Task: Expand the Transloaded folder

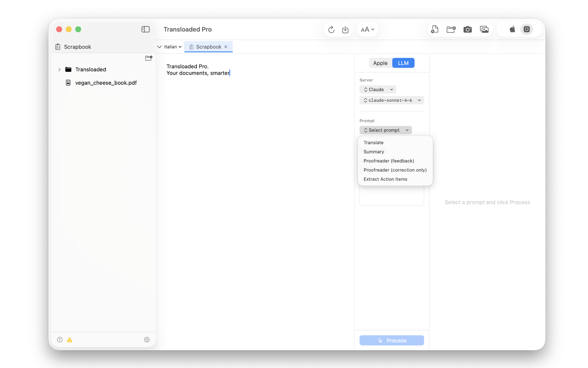Action: pos(59,70)
